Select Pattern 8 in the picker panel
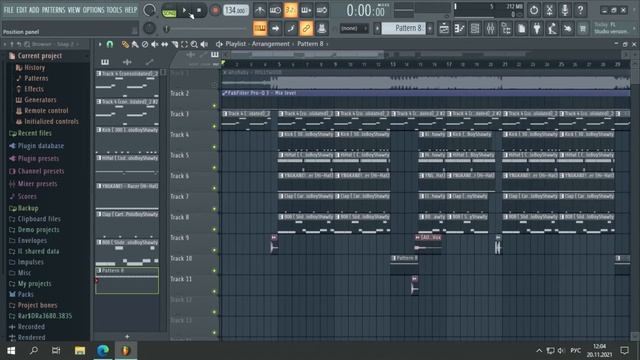 click(127, 280)
